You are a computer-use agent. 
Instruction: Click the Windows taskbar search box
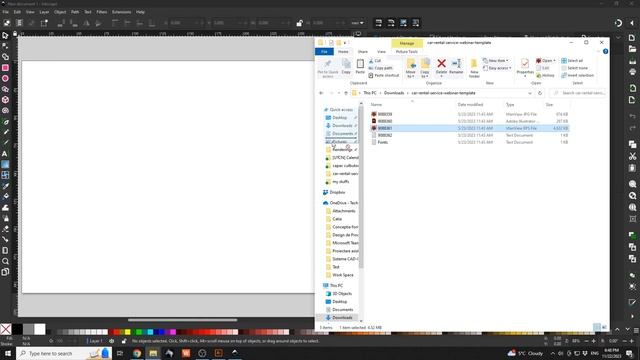tap(64, 353)
